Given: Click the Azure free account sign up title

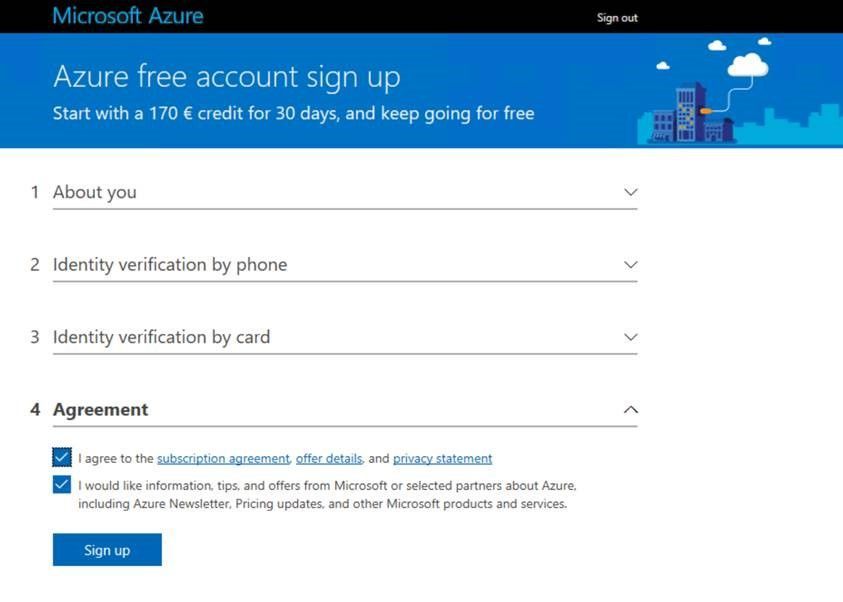Looking at the screenshot, I should coord(227,76).
